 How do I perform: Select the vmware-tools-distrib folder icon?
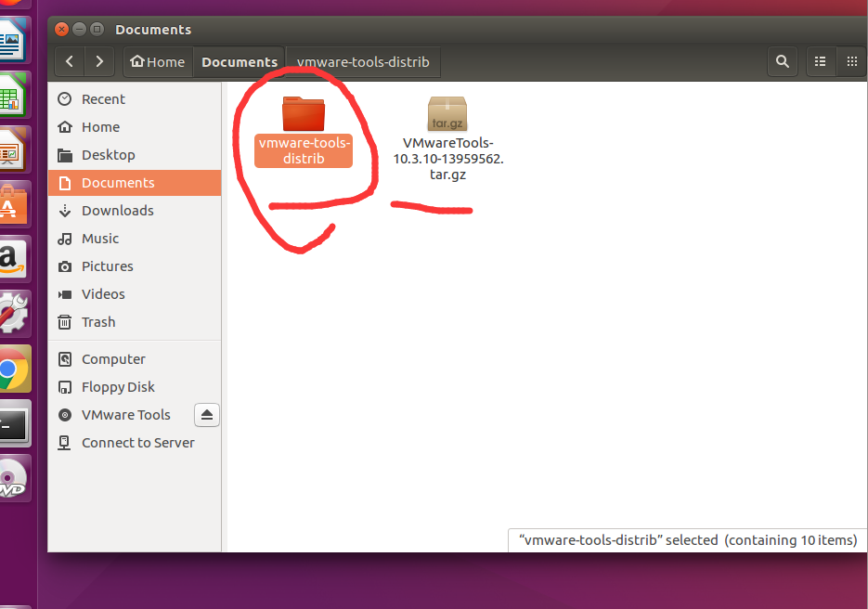tap(304, 113)
